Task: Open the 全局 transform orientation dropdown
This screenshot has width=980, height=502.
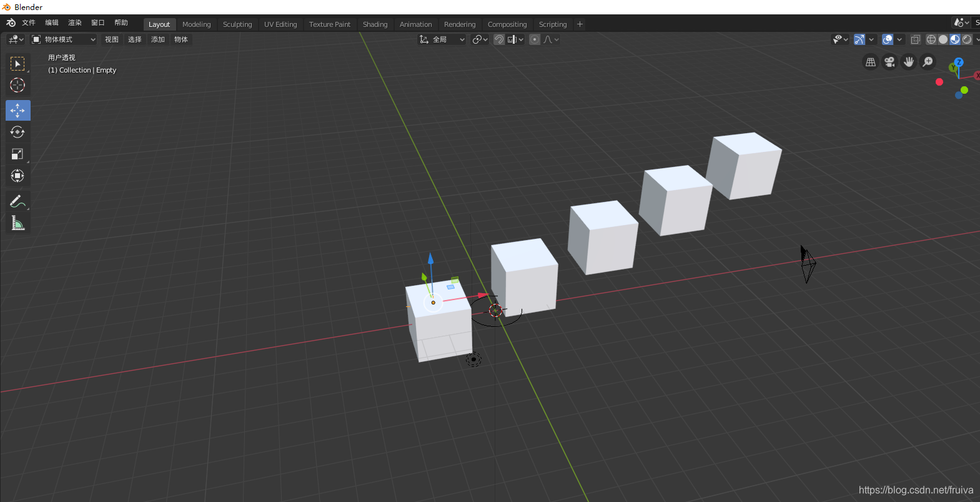Action: [x=442, y=39]
